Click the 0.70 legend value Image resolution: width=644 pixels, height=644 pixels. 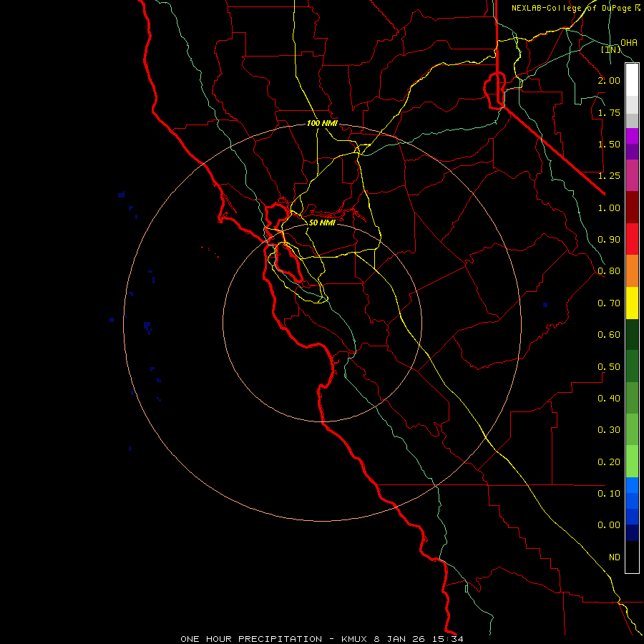click(609, 303)
